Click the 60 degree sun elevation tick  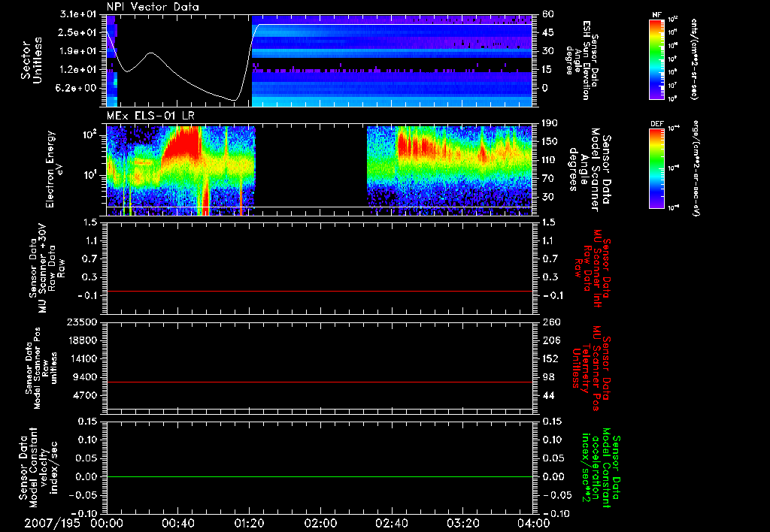(547, 14)
